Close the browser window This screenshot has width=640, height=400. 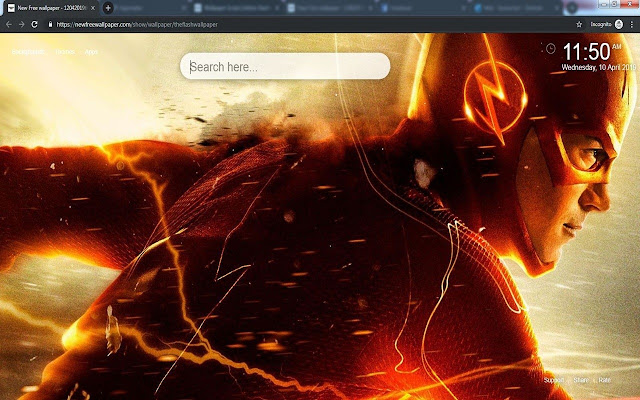[629, 4]
